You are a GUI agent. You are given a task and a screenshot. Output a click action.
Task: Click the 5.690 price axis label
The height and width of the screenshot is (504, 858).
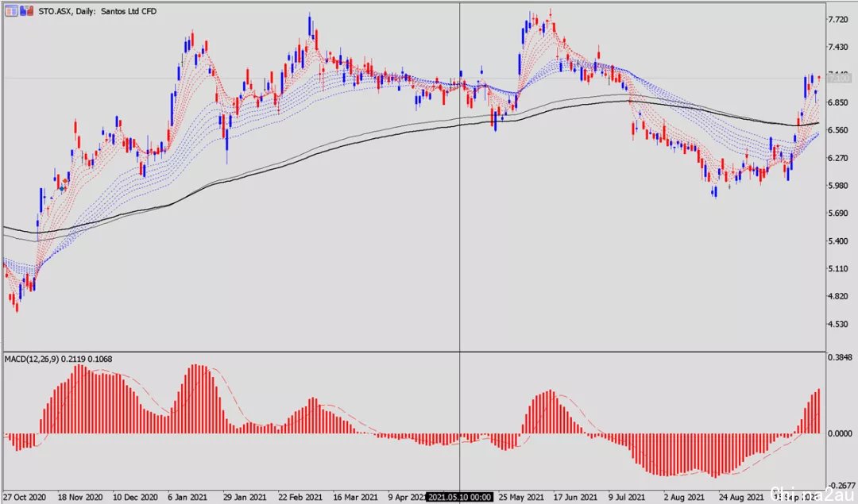[838, 214]
